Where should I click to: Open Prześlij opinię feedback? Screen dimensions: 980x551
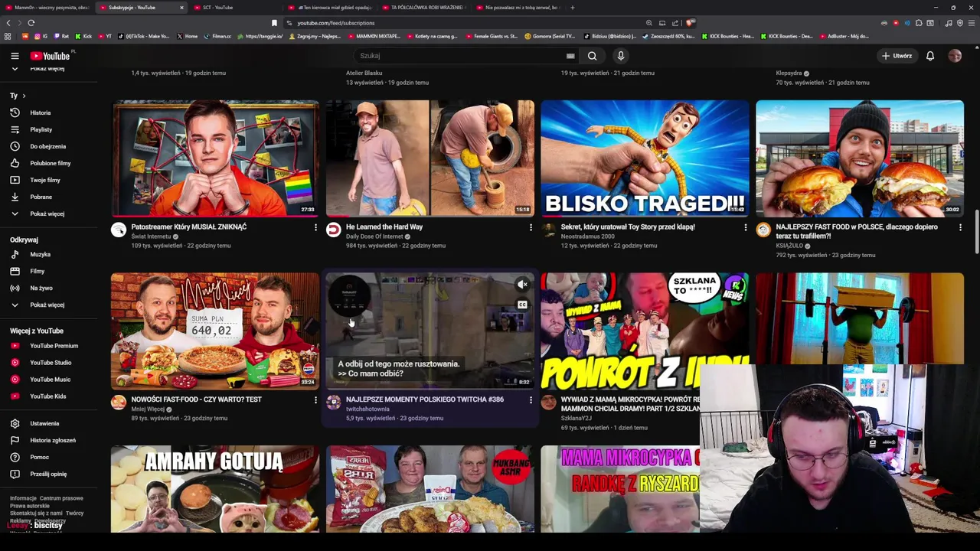[47, 474]
